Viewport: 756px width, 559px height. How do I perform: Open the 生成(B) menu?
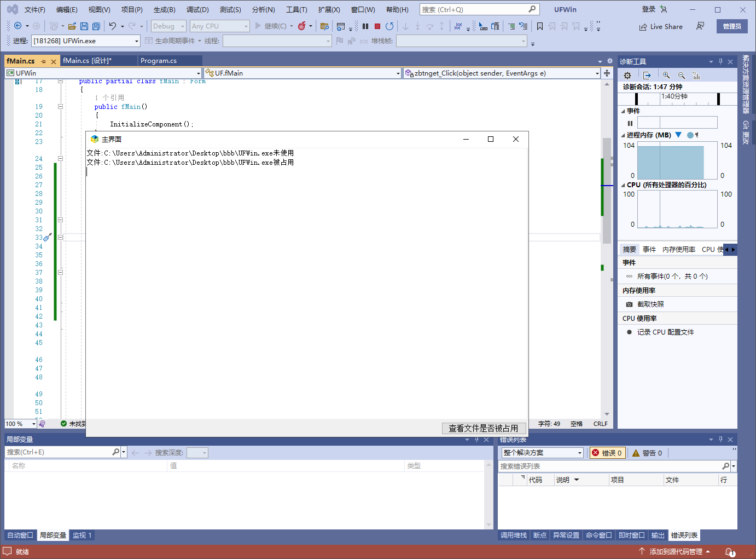[x=164, y=9]
